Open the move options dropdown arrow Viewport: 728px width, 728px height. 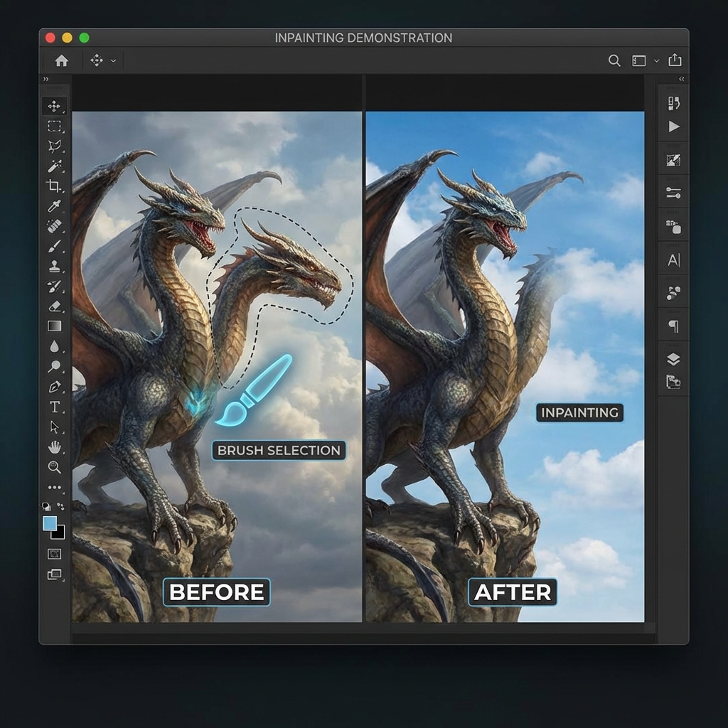pos(114,61)
